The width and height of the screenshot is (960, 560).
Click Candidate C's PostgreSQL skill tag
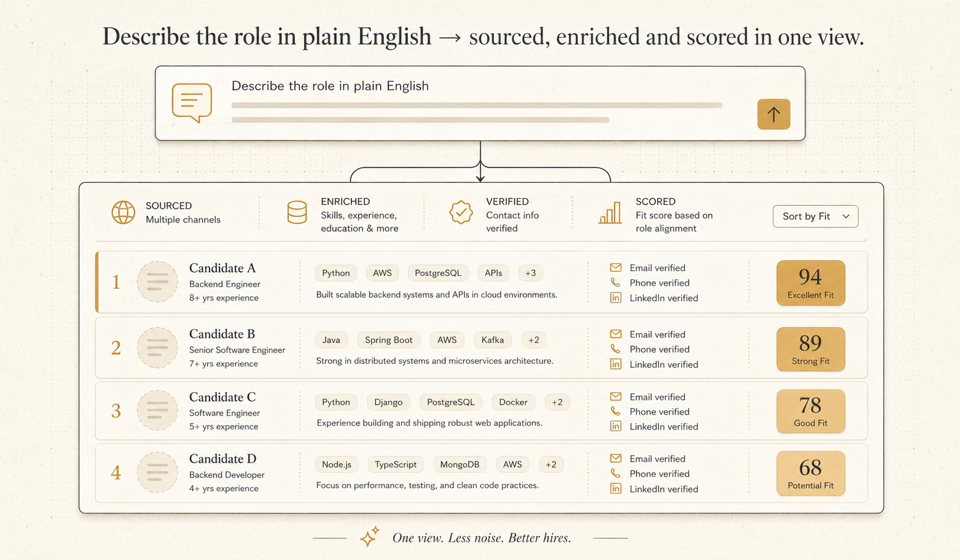tap(451, 402)
